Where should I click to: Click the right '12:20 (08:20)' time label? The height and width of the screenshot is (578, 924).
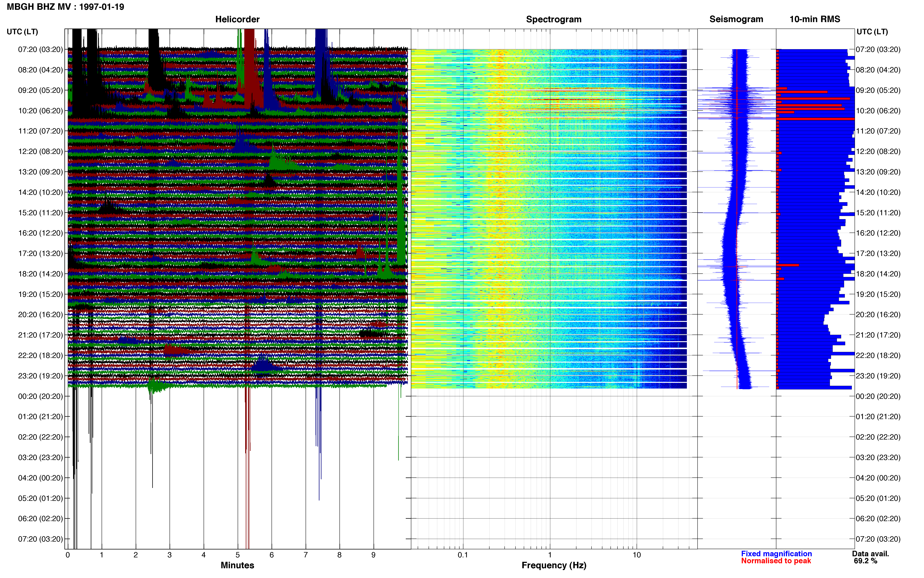pos(878,151)
